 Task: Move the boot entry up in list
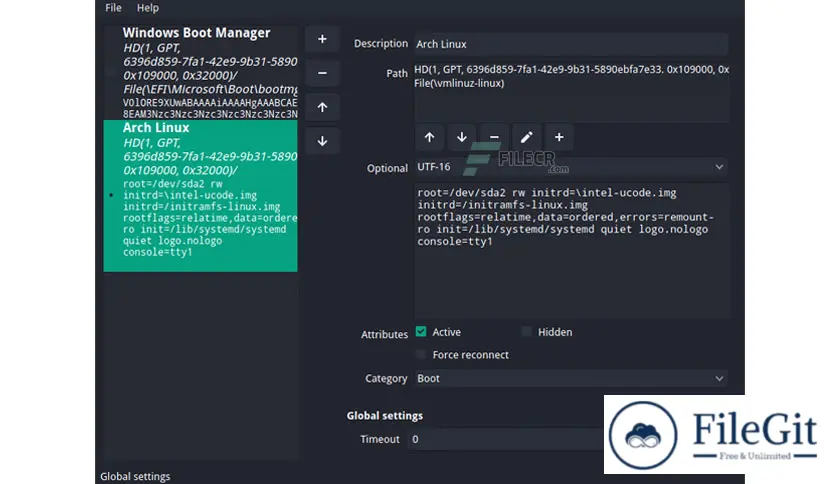pyautogui.click(x=322, y=107)
